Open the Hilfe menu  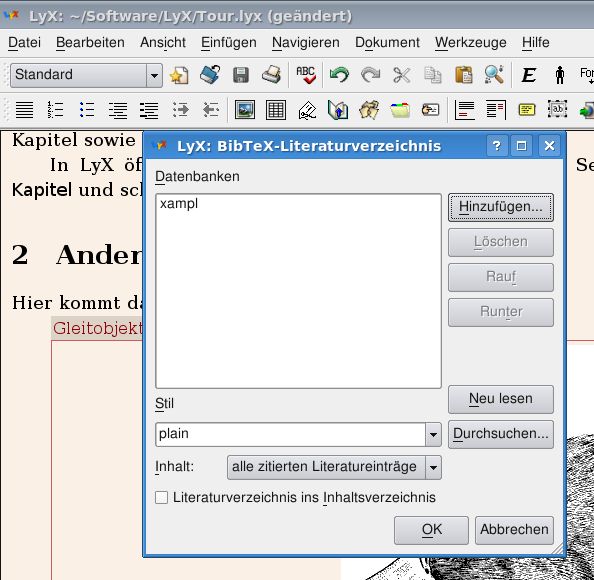(535, 42)
